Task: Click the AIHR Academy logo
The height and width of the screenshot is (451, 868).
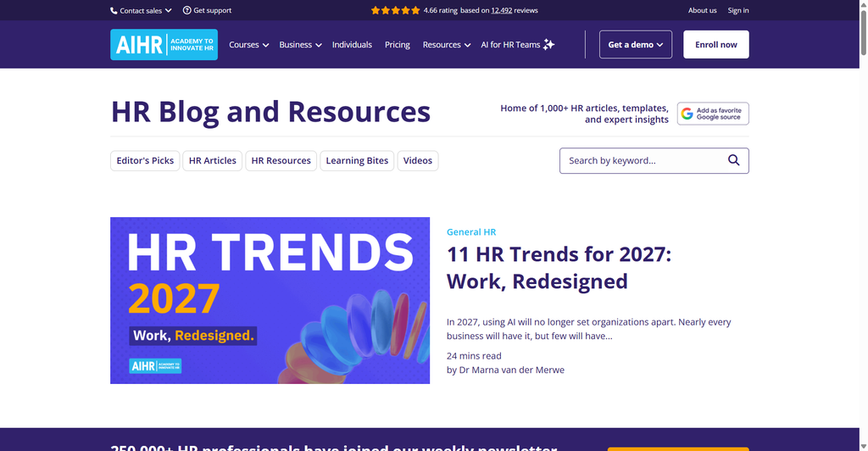Action: point(164,44)
